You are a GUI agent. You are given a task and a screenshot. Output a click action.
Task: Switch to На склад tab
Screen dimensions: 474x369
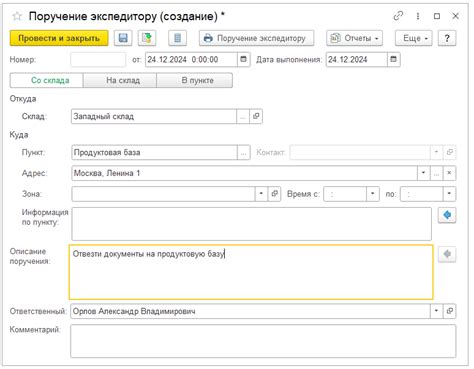click(120, 80)
